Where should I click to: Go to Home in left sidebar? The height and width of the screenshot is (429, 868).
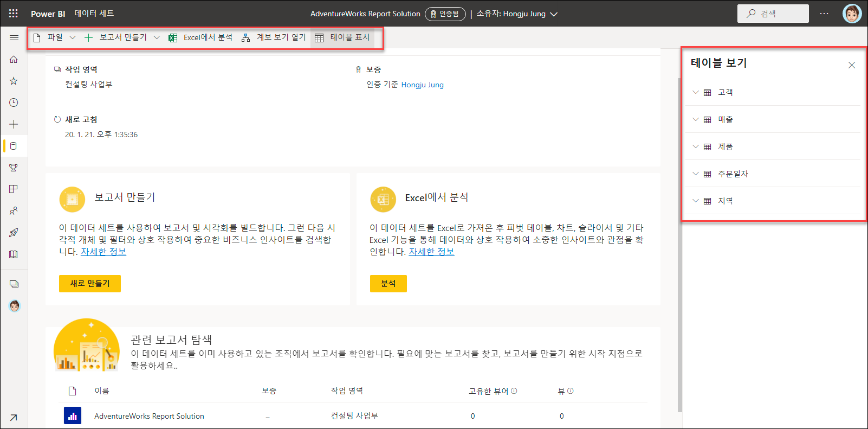pyautogui.click(x=14, y=59)
